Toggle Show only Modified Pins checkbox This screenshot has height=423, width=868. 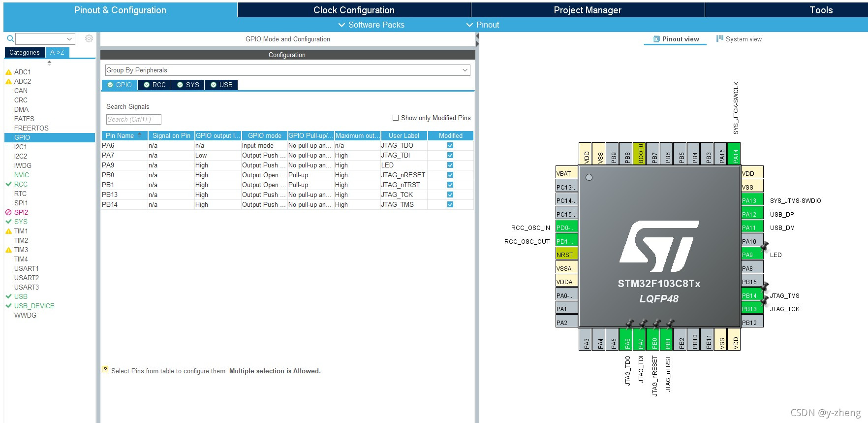[x=396, y=118]
